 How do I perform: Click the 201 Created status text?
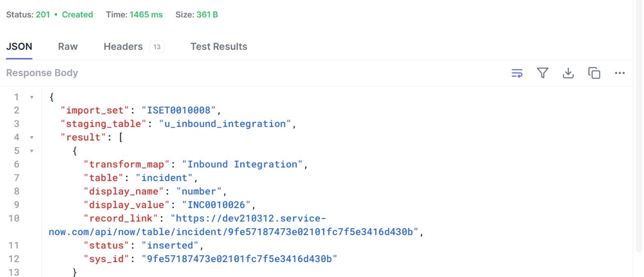pyautogui.click(x=64, y=15)
